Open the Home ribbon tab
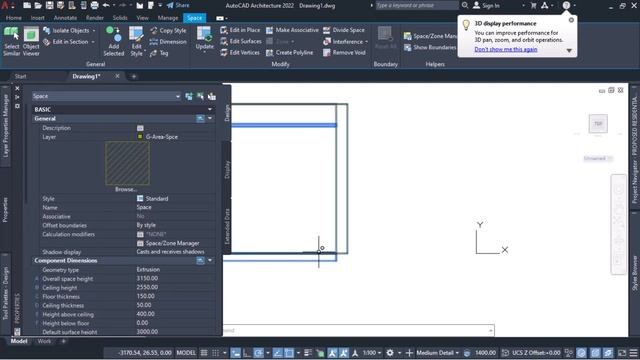 tap(13, 18)
